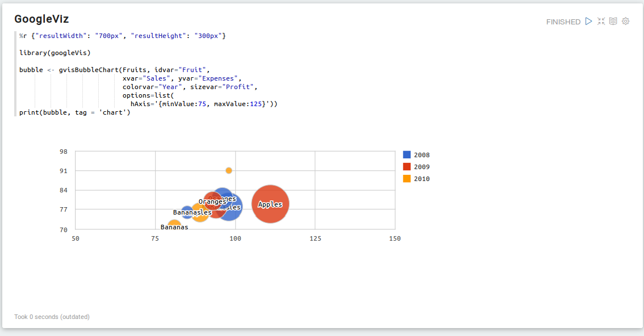
Task: Click the 2008 legend label
Action: click(x=422, y=155)
